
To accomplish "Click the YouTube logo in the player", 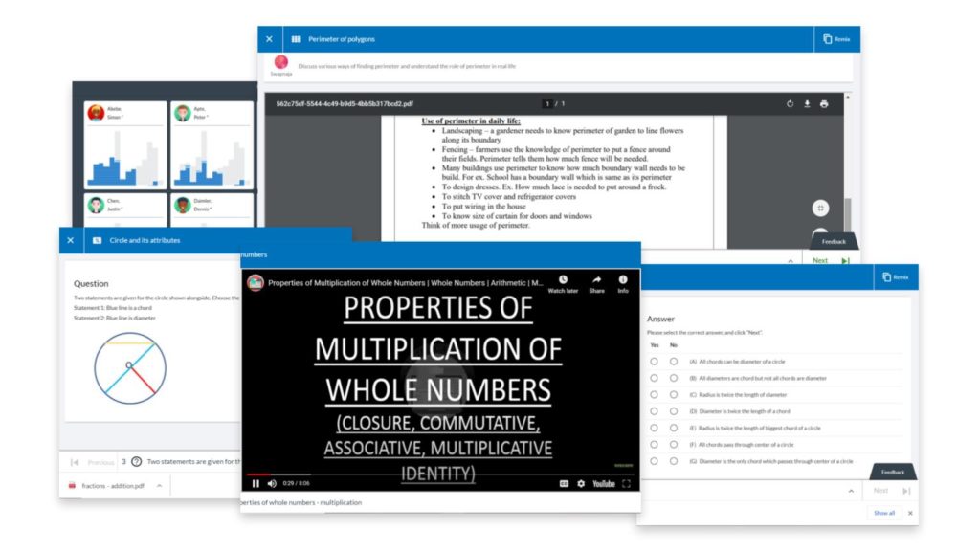I will click(x=603, y=483).
